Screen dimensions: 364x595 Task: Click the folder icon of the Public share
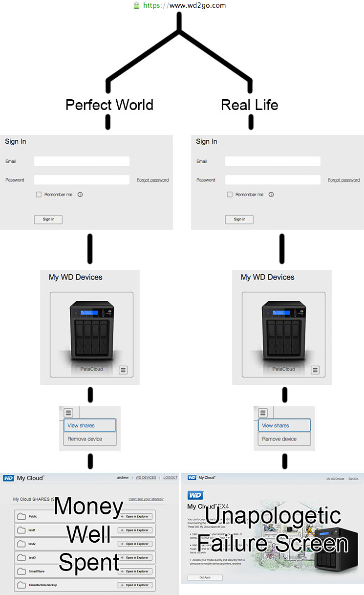tap(21, 516)
